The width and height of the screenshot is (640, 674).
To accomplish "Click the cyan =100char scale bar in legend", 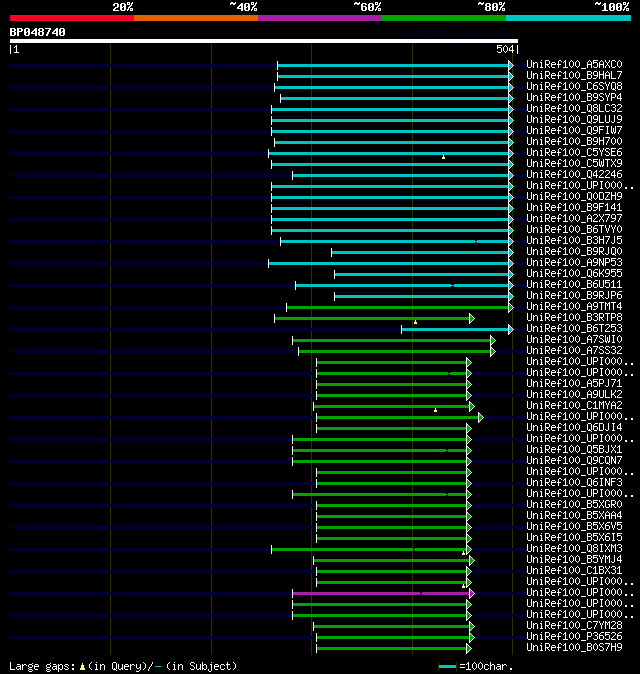I will [447, 667].
